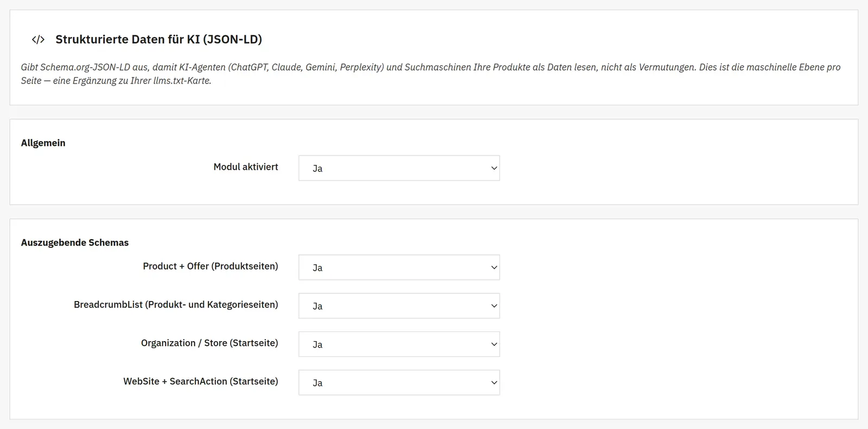The width and height of the screenshot is (868, 429).
Task: Click the chevron arrow in Product + Offer select
Action: [494, 267]
